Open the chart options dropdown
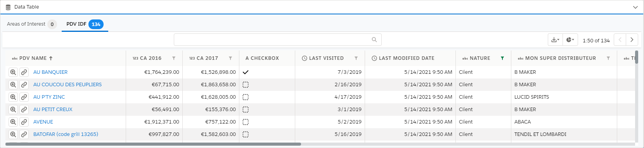 pyautogui.click(x=570, y=40)
